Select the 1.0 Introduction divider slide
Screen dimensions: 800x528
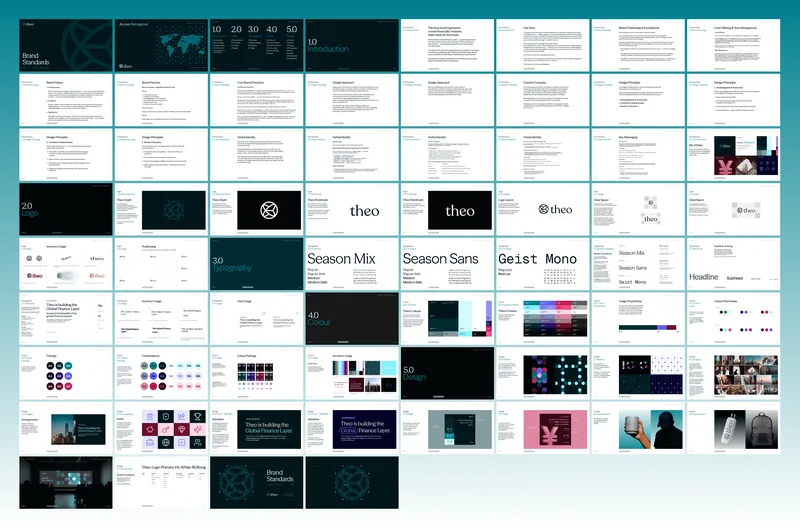coord(352,45)
